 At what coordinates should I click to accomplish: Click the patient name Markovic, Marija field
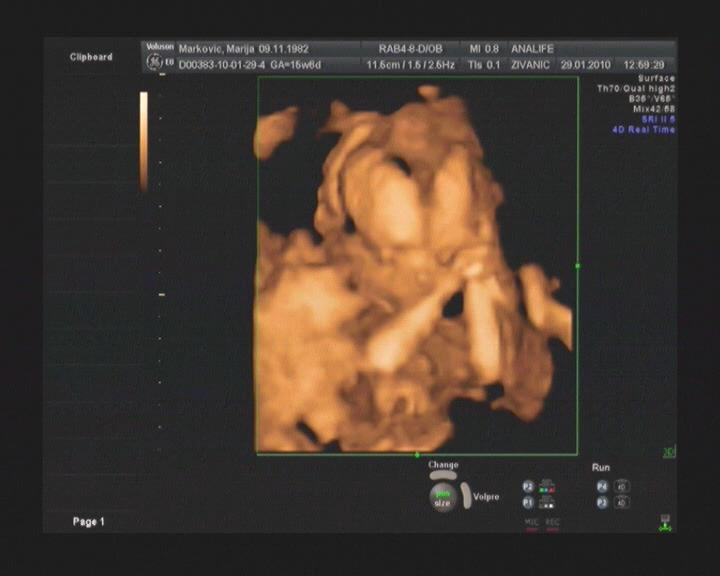[x=216, y=48]
